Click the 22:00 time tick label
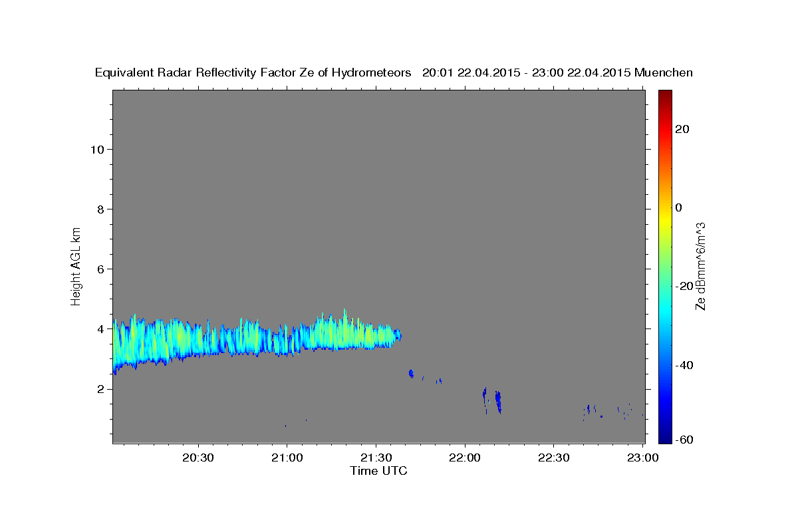This screenshot has height=532, width=798. click(465, 458)
